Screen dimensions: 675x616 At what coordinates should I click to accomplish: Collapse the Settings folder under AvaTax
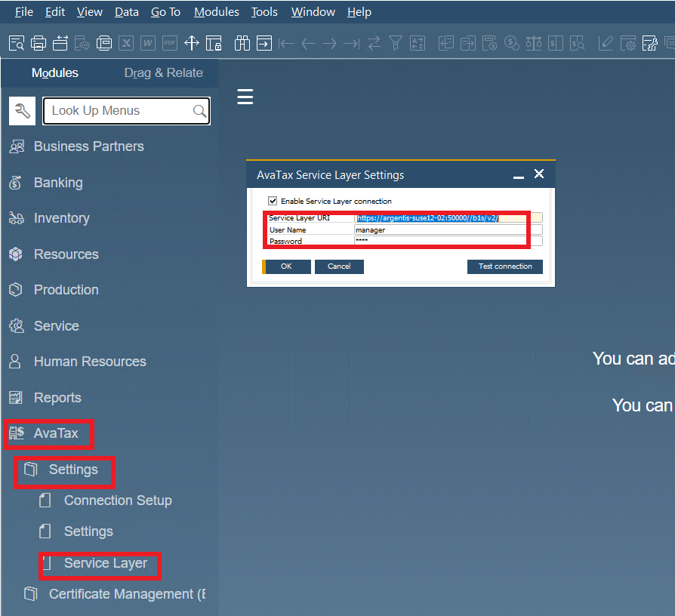point(73,470)
